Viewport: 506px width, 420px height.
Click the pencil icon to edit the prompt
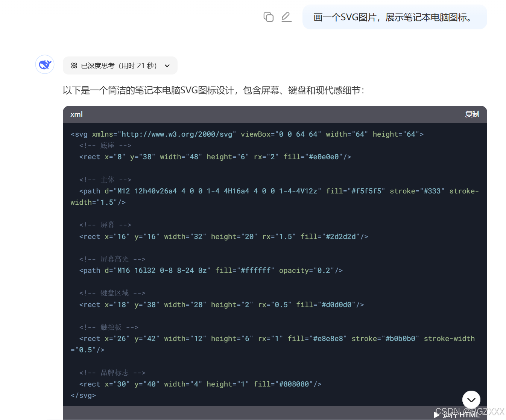click(286, 17)
